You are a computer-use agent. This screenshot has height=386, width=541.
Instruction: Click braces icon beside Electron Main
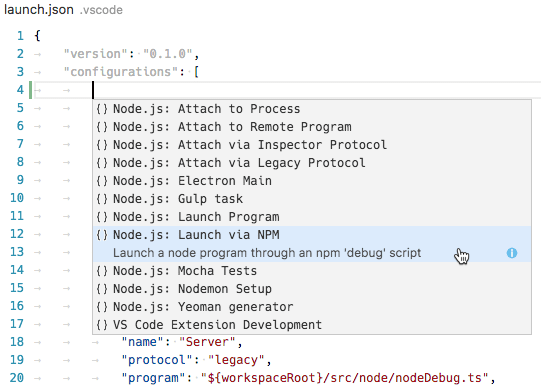[102, 181]
